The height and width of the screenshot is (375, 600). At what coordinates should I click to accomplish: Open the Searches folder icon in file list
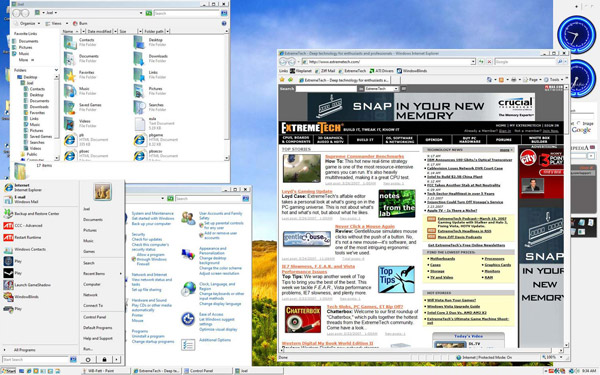pyautogui.click(x=139, y=107)
